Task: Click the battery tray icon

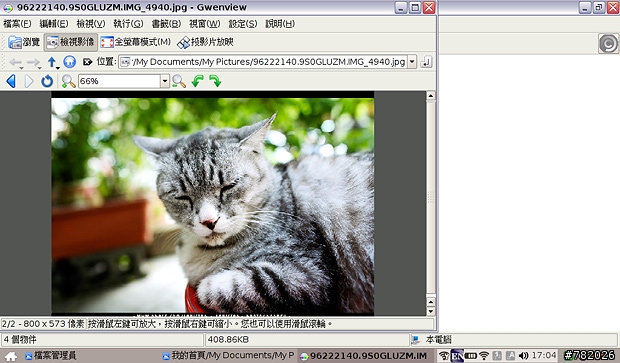Action: [471, 356]
